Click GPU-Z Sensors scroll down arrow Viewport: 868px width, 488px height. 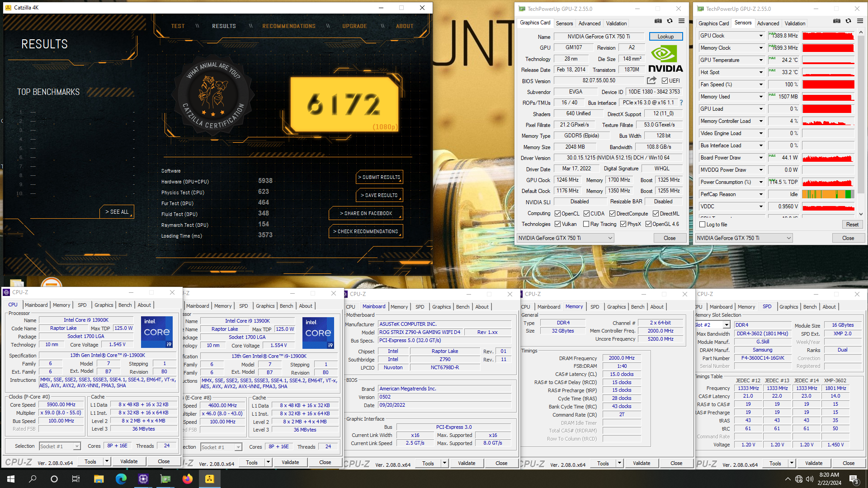861,214
